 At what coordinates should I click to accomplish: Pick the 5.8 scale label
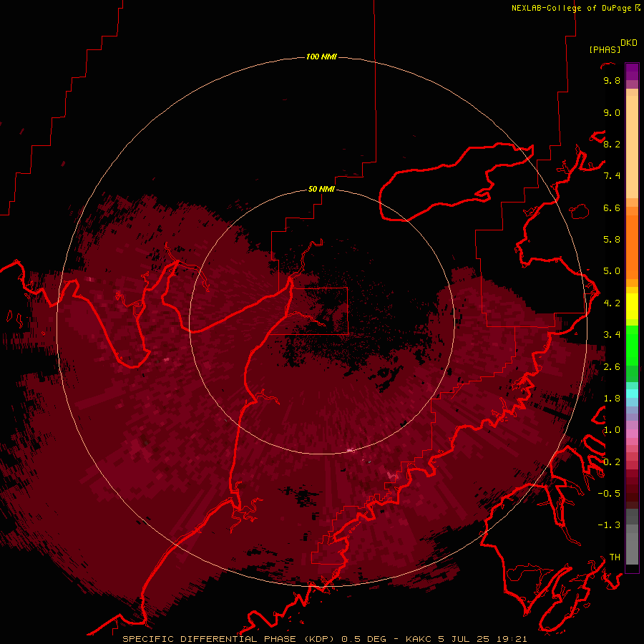(x=612, y=240)
